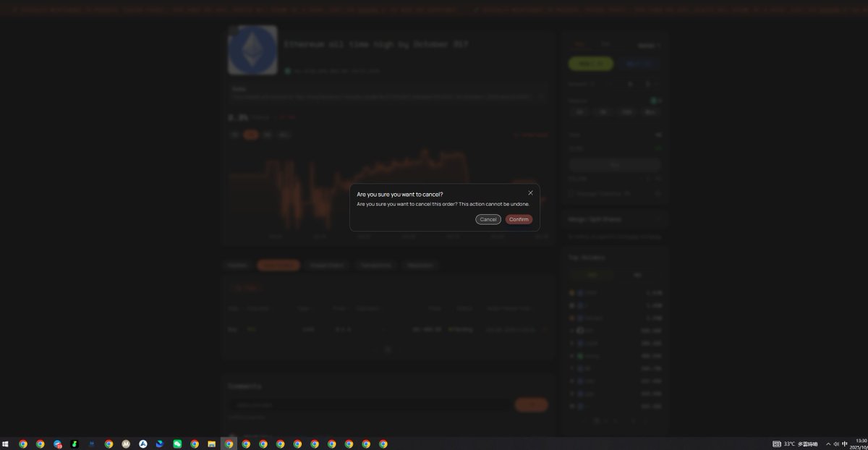Click the Ethereum market logo thumbnail
This screenshot has width=868, height=450.
(252, 50)
